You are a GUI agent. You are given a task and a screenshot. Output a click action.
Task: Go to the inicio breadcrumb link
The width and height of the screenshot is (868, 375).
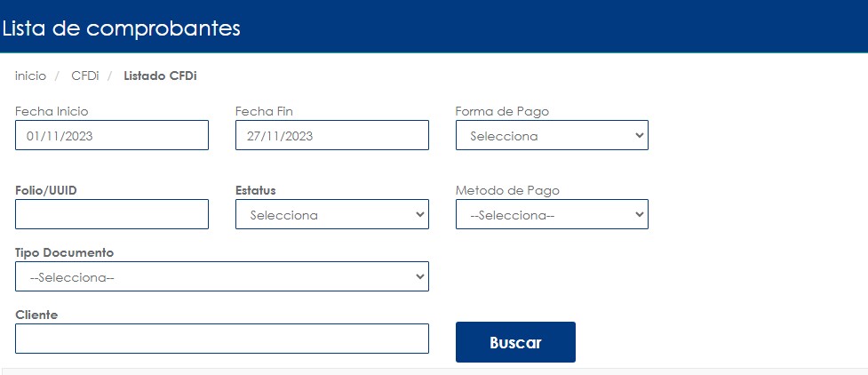click(30, 76)
